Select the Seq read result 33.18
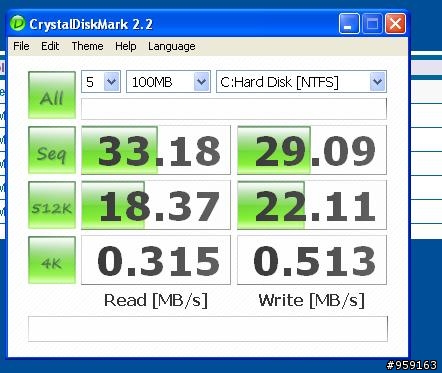 156,150
